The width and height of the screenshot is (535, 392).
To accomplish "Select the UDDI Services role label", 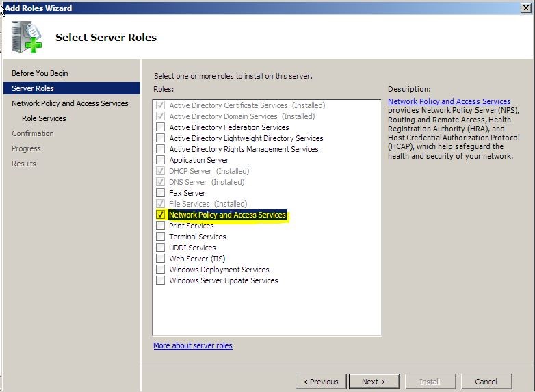I will coord(192,248).
